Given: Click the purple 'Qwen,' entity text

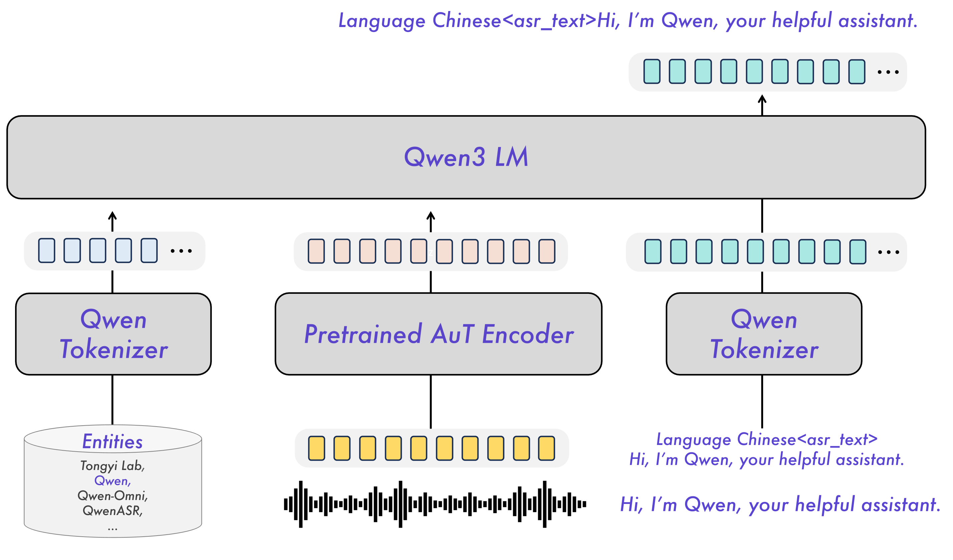Looking at the screenshot, I should pyautogui.click(x=113, y=481).
